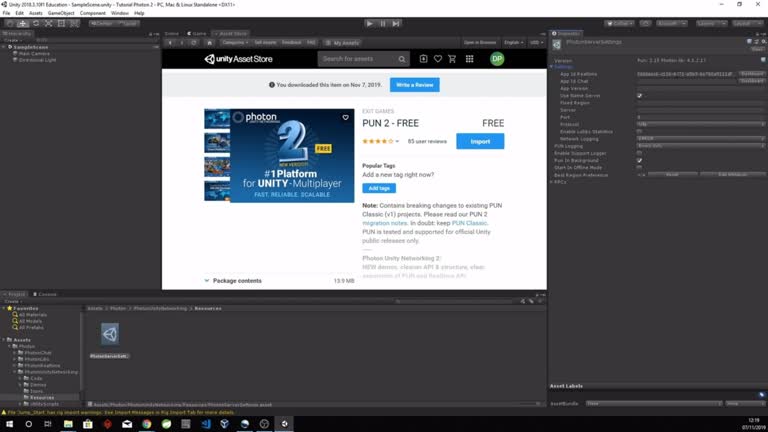This screenshot has height=432, width=768.
Task: Select the Rotate tool in Unity toolbar
Action: tap(36, 23)
